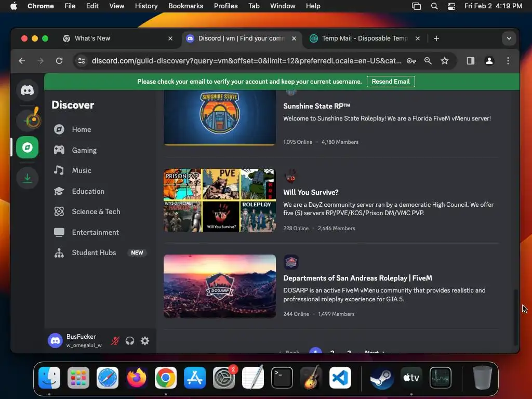Screen dimensions: 532x399
Task: Close the Temp Mail tab
Action: pos(418,38)
